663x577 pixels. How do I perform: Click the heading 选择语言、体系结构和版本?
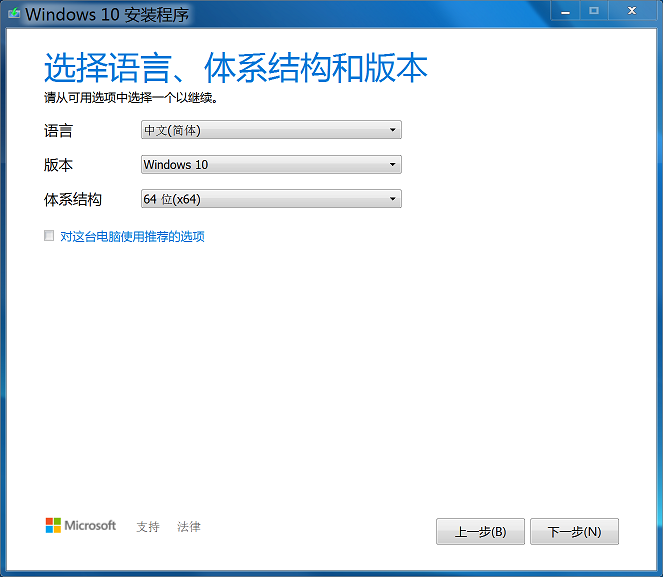[x=236, y=68]
